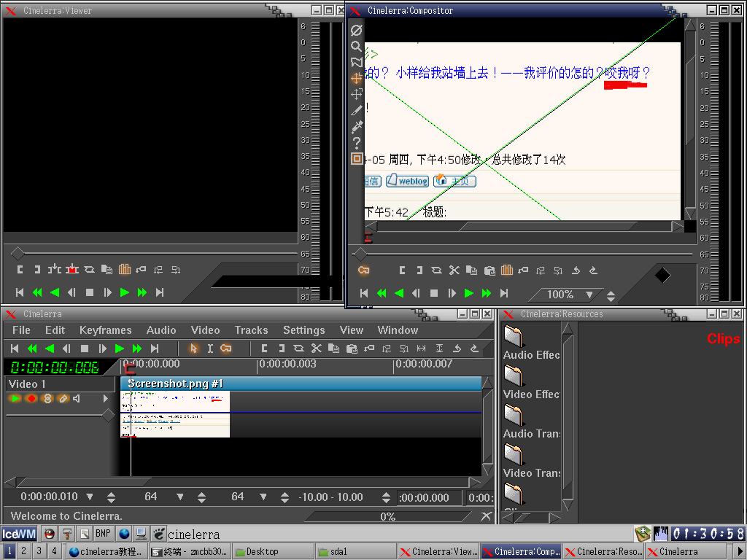
Task: Open the Settings menu
Action: (x=304, y=330)
